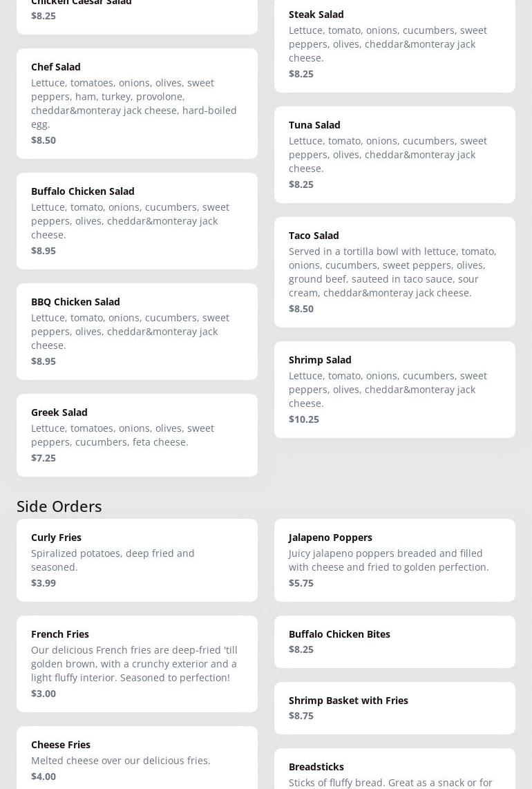The width and height of the screenshot is (532, 789).
Task: Open the partially visible Chicken Caesar Salad card
Action: pyautogui.click(x=137, y=14)
